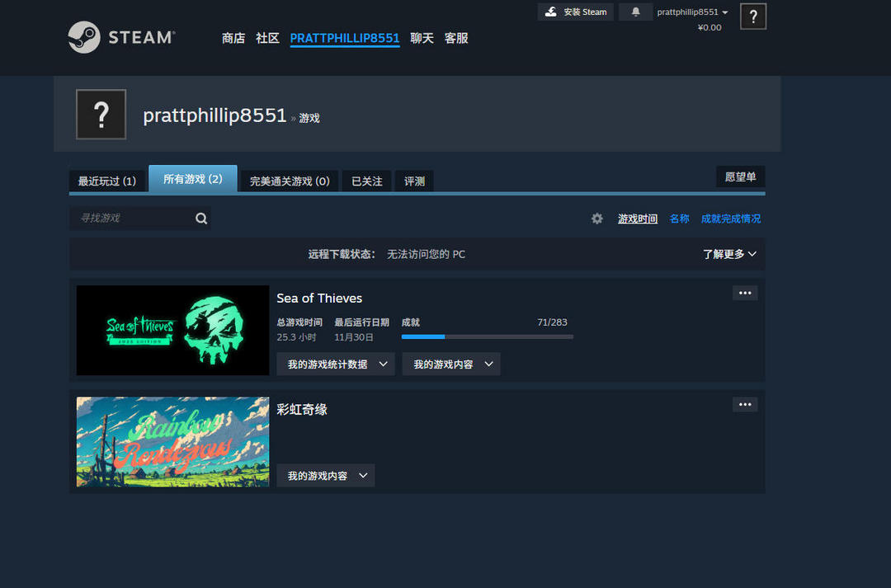Viewport: 891px width, 588px height.
Task: Open the settings gear icon
Action: pos(597,219)
